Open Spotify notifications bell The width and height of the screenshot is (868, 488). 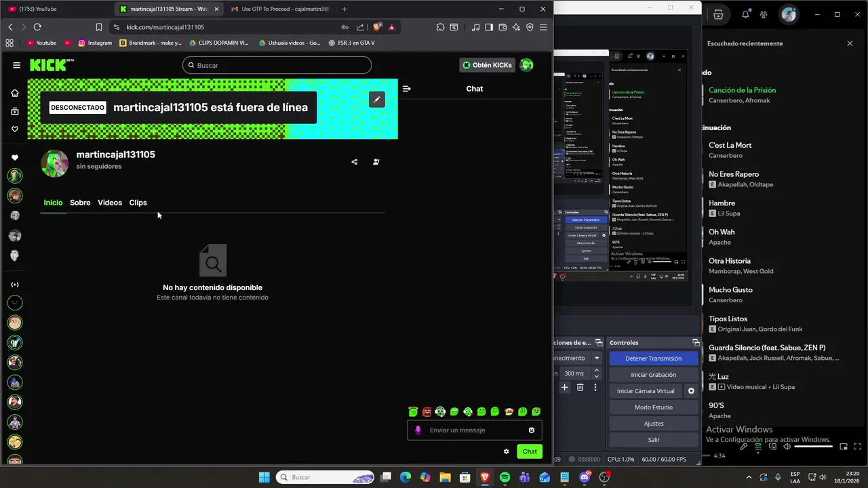point(745,14)
